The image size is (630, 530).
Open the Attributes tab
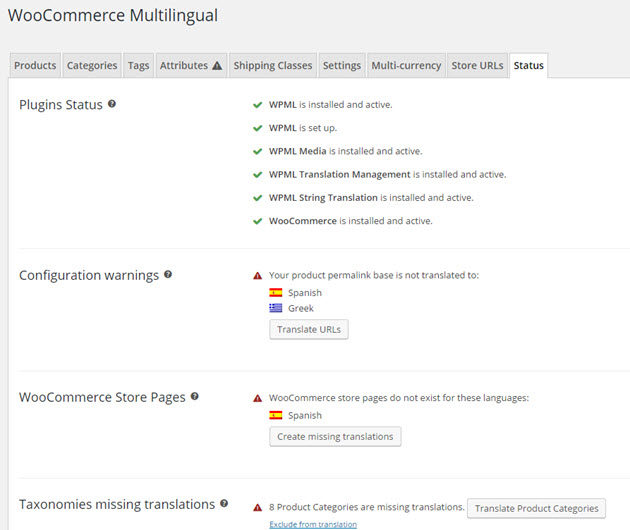[x=191, y=65]
